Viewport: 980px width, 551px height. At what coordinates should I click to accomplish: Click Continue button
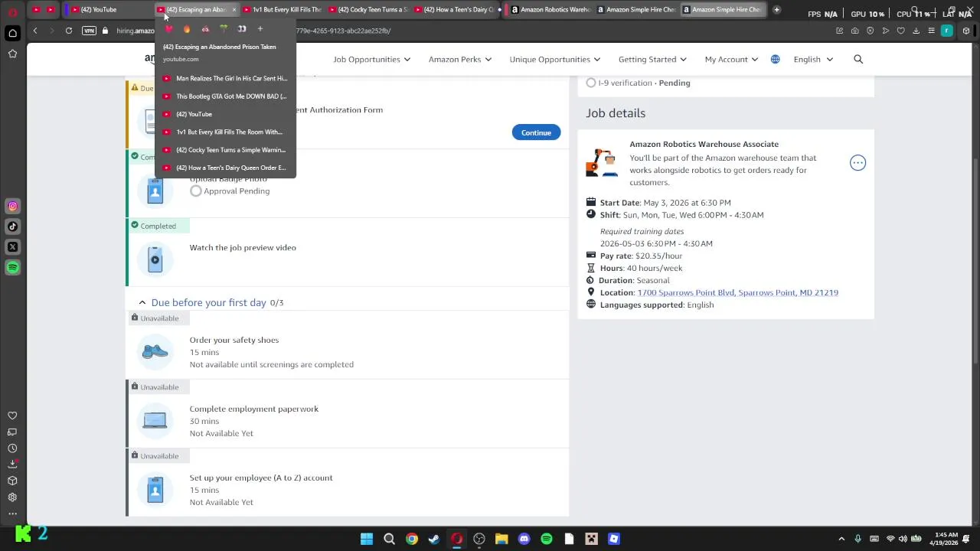[536, 132]
